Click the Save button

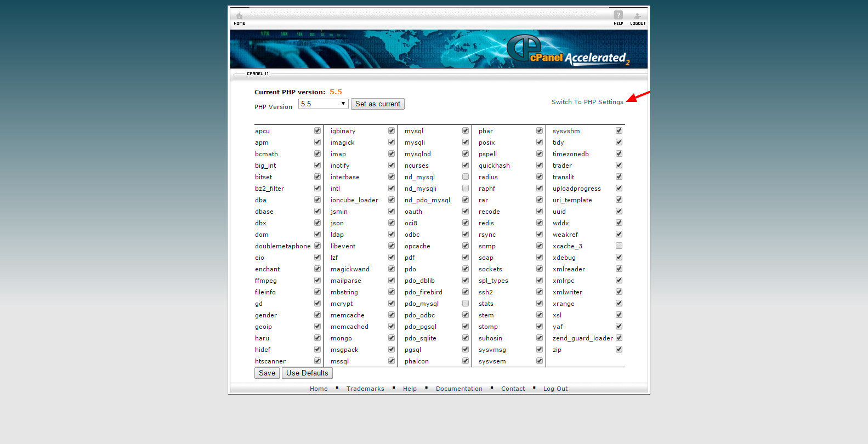pyautogui.click(x=267, y=373)
